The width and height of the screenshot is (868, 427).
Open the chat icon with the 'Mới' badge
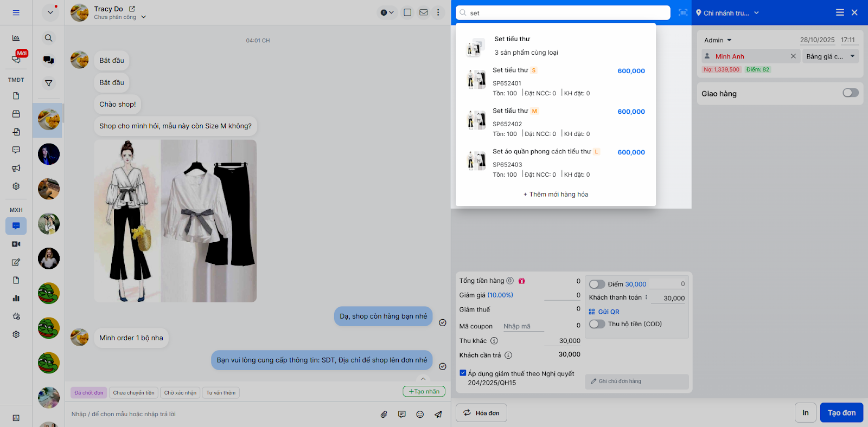[x=16, y=59]
